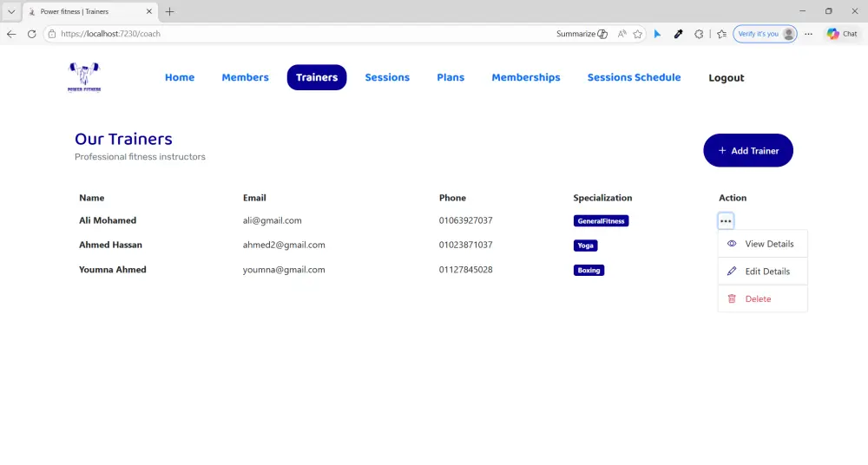868x465 pixels.
Task: Open the Copilot Chat button
Action: [842, 34]
